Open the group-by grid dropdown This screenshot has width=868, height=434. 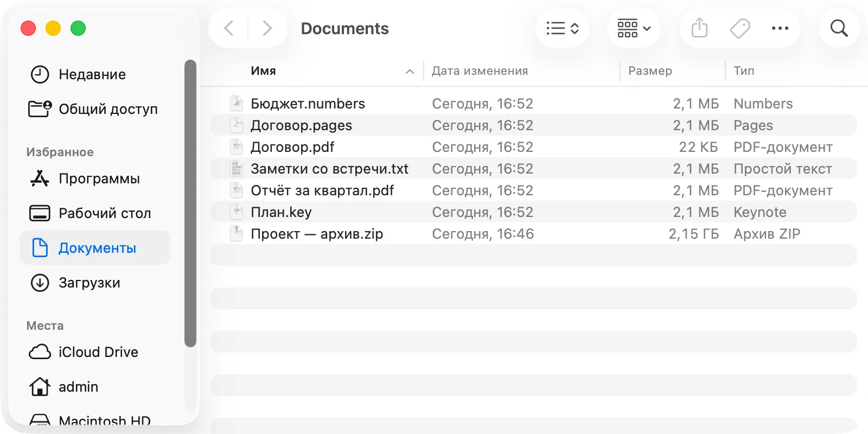point(634,28)
